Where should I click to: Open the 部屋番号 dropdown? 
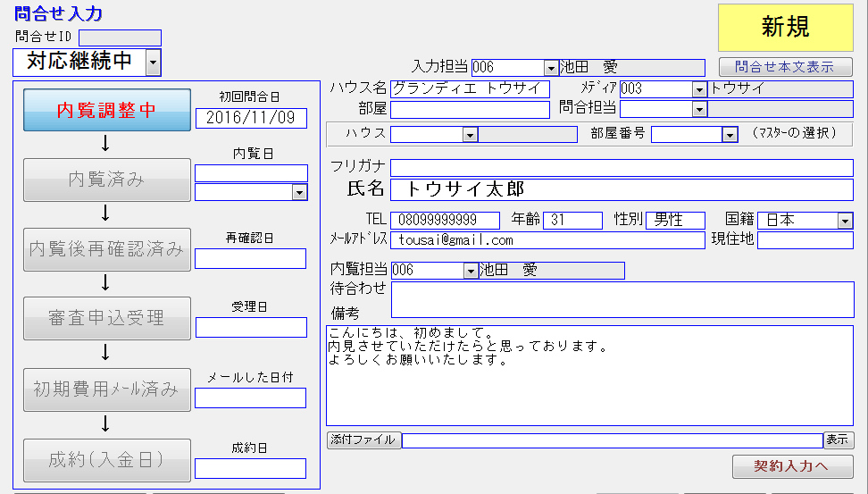730,135
